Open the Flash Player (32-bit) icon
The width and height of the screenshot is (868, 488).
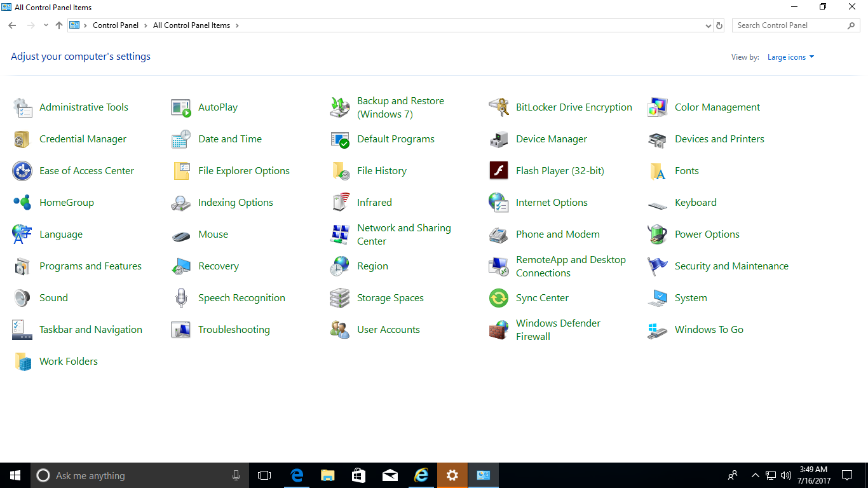pyautogui.click(x=499, y=171)
